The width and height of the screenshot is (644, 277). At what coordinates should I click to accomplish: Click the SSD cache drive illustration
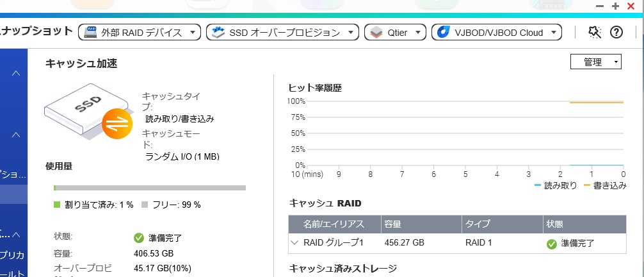(89, 111)
